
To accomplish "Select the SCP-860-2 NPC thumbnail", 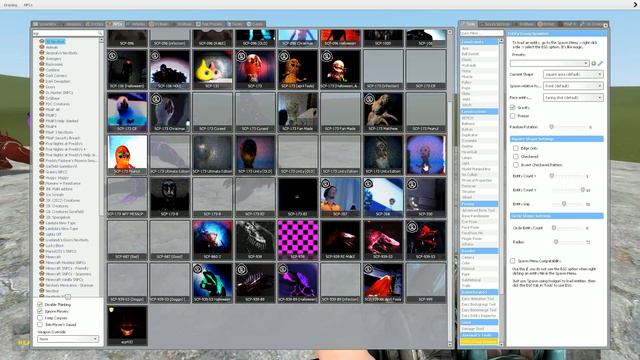I will (212, 240).
